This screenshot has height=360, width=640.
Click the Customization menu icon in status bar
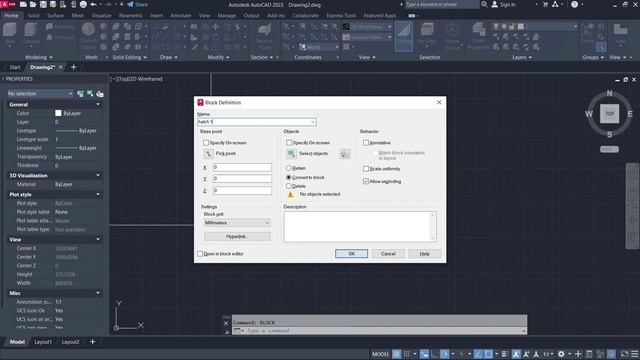pyautogui.click(x=635, y=354)
